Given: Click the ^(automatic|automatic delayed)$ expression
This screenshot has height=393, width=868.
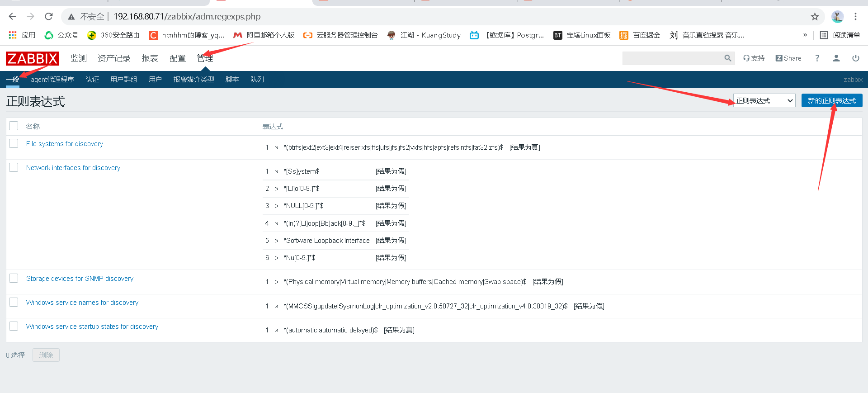Looking at the screenshot, I should pyautogui.click(x=330, y=330).
